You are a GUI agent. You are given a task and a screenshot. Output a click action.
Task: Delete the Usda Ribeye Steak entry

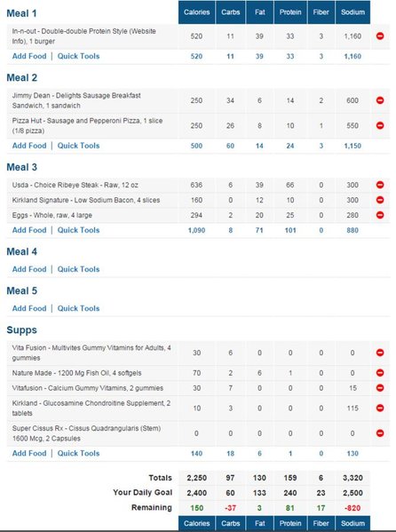tap(380, 185)
